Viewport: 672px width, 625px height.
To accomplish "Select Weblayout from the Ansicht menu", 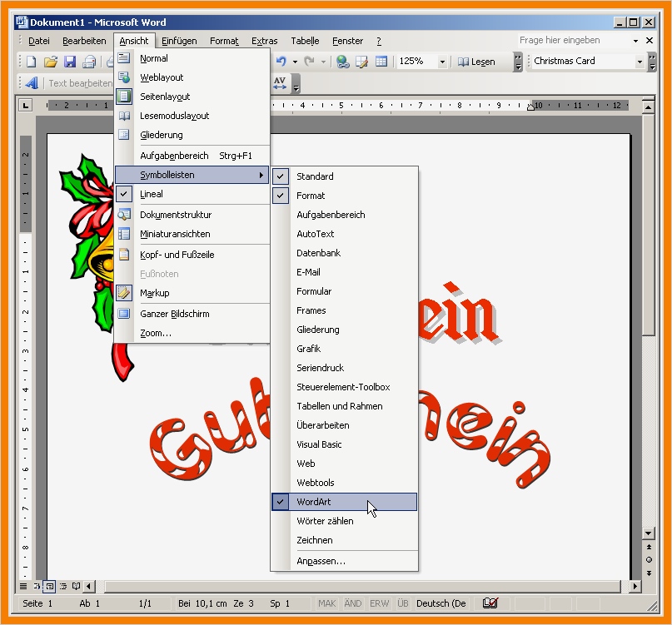I will coord(162,77).
